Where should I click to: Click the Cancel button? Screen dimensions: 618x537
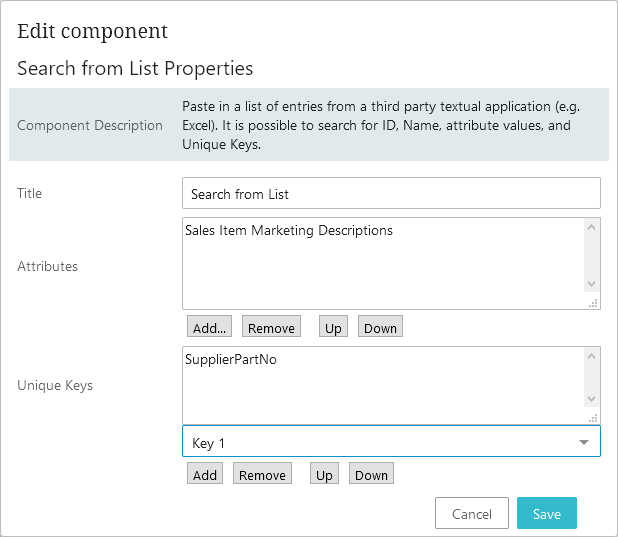472,514
